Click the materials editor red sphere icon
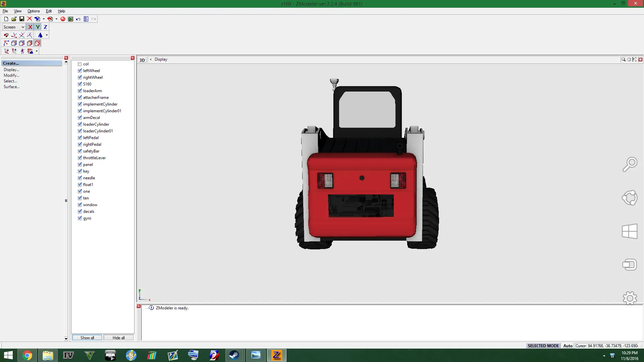 (63, 19)
